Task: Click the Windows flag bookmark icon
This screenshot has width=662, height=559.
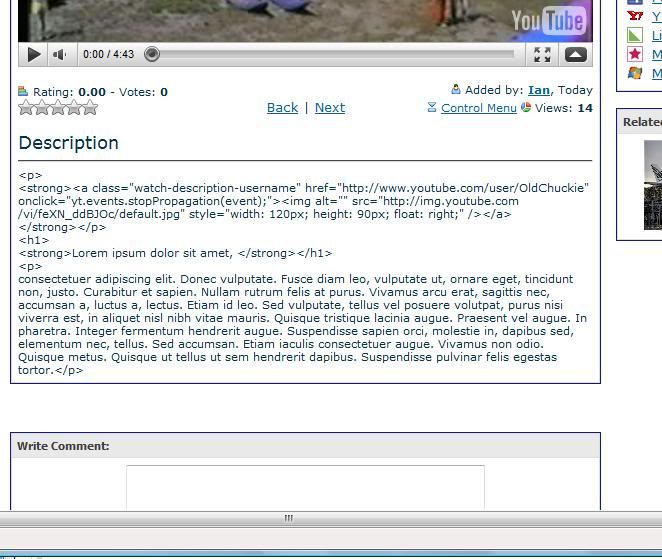Action: click(635, 73)
